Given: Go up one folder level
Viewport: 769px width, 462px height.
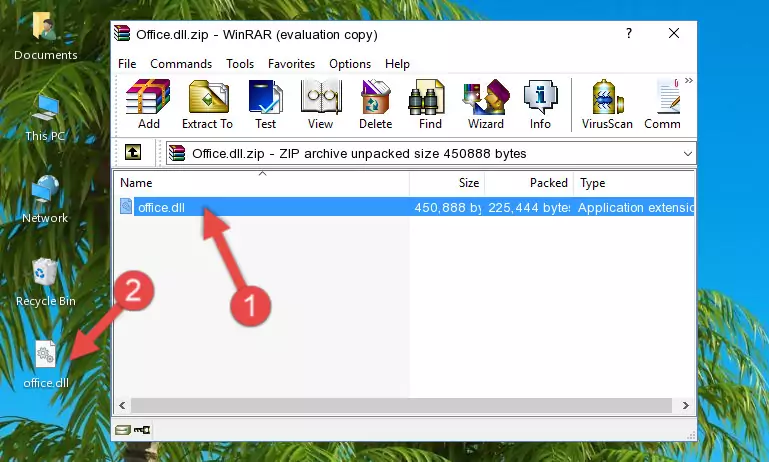Looking at the screenshot, I should pyautogui.click(x=133, y=153).
